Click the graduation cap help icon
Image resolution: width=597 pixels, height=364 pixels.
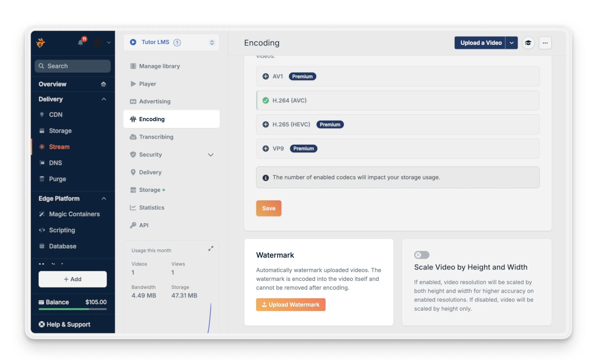528,43
